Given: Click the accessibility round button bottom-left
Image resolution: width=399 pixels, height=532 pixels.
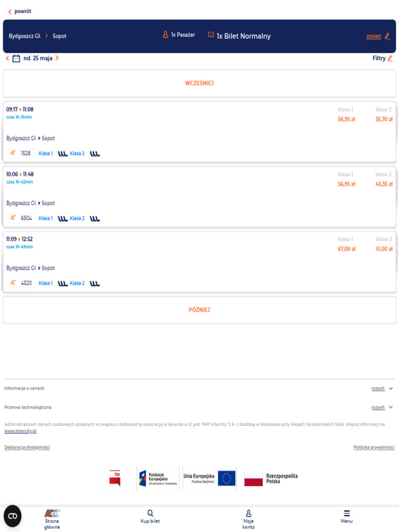Looking at the screenshot, I should 12,516.
